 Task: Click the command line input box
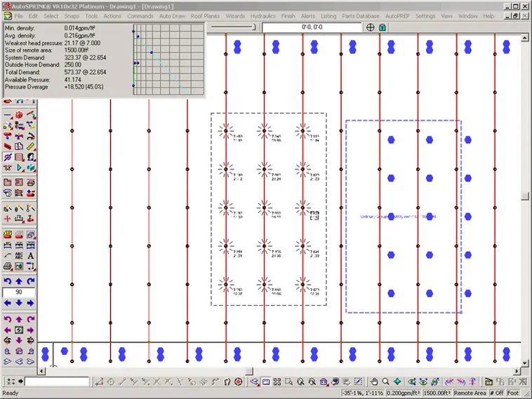(57, 381)
